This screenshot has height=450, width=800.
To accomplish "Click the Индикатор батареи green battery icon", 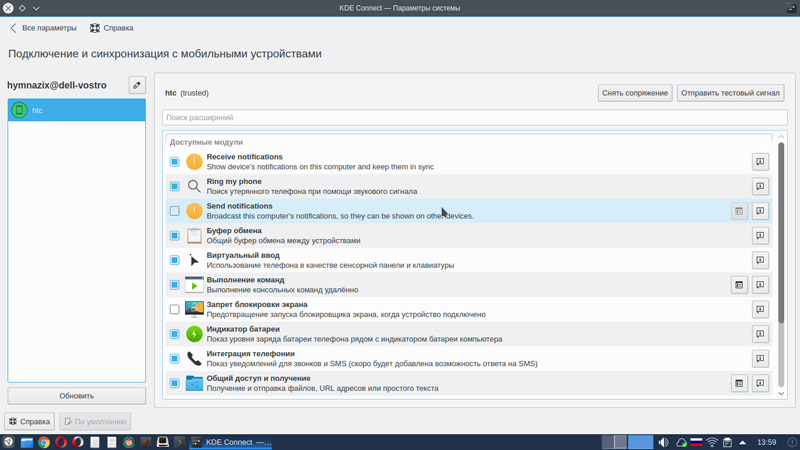I will [194, 334].
